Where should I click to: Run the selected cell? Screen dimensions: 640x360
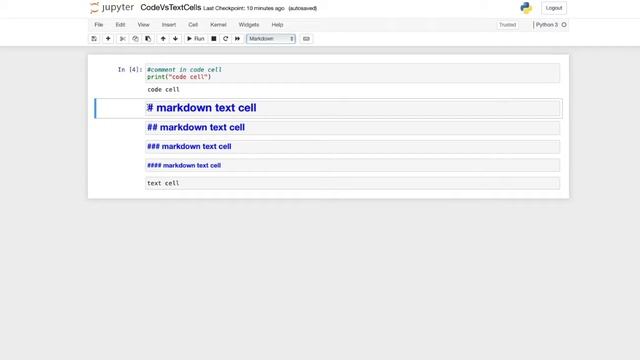point(196,39)
